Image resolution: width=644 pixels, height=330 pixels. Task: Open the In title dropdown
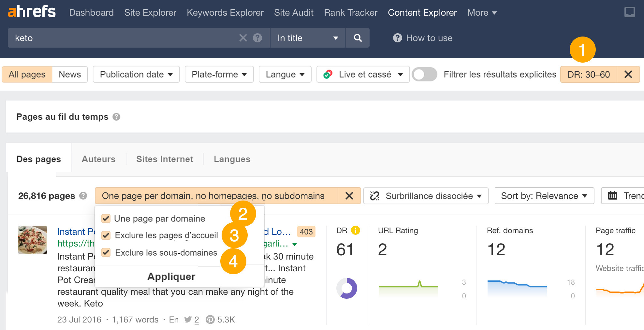[307, 38]
